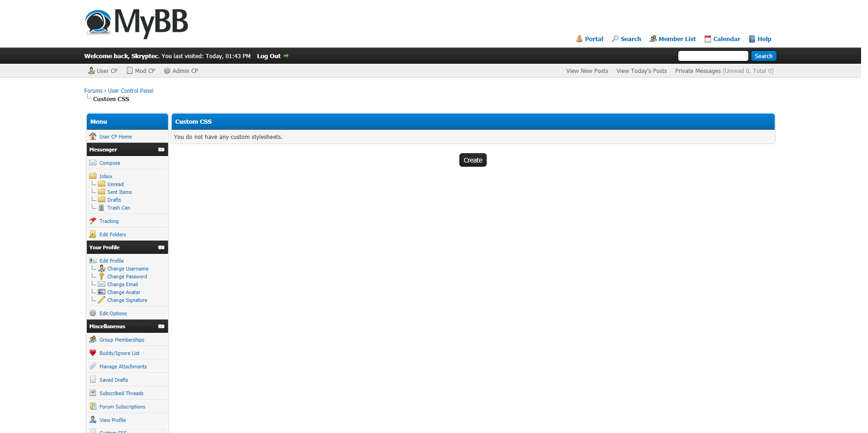The height and width of the screenshot is (433, 868).
Task: Click the Forums breadcrumb link
Action: (93, 91)
